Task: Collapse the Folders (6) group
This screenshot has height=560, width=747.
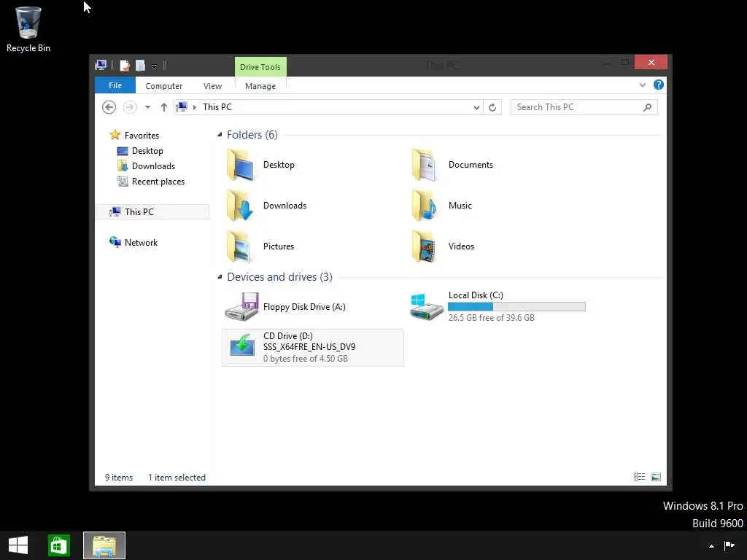Action: coord(220,135)
